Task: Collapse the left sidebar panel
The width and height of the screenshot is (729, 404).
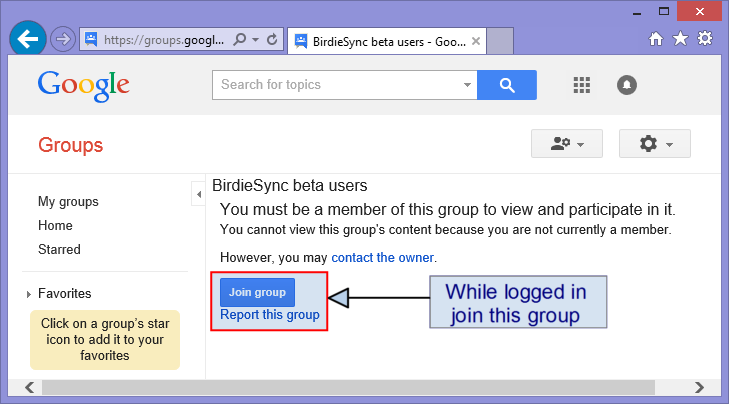Action: pyautogui.click(x=199, y=194)
